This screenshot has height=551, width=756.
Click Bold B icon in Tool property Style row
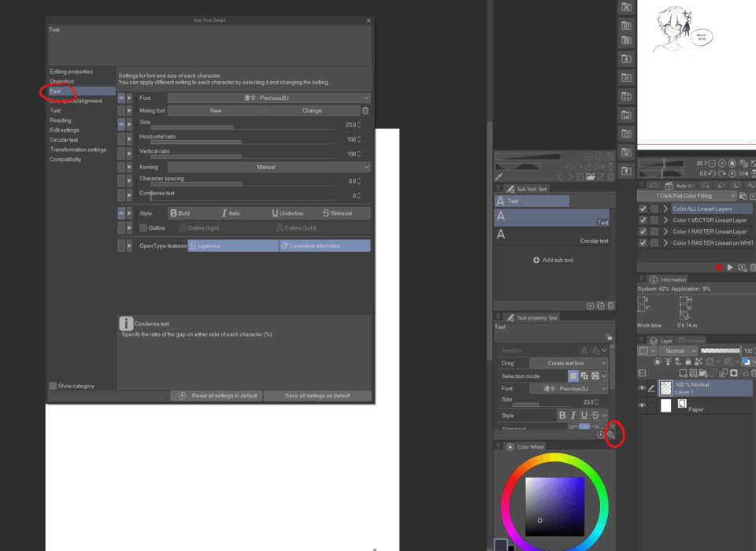[562, 416]
